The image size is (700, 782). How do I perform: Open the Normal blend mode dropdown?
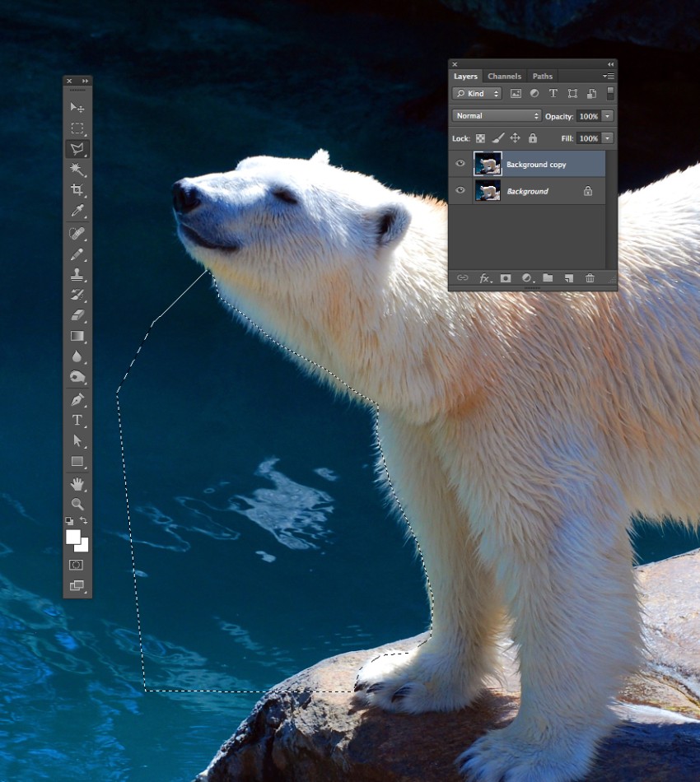pyautogui.click(x=497, y=116)
